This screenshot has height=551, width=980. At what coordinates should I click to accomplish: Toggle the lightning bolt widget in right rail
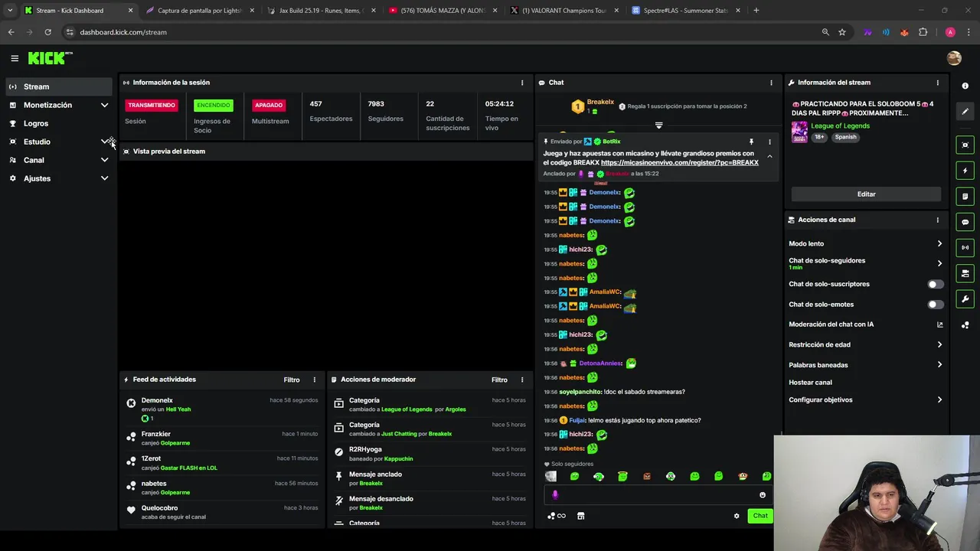click(965, 171)
